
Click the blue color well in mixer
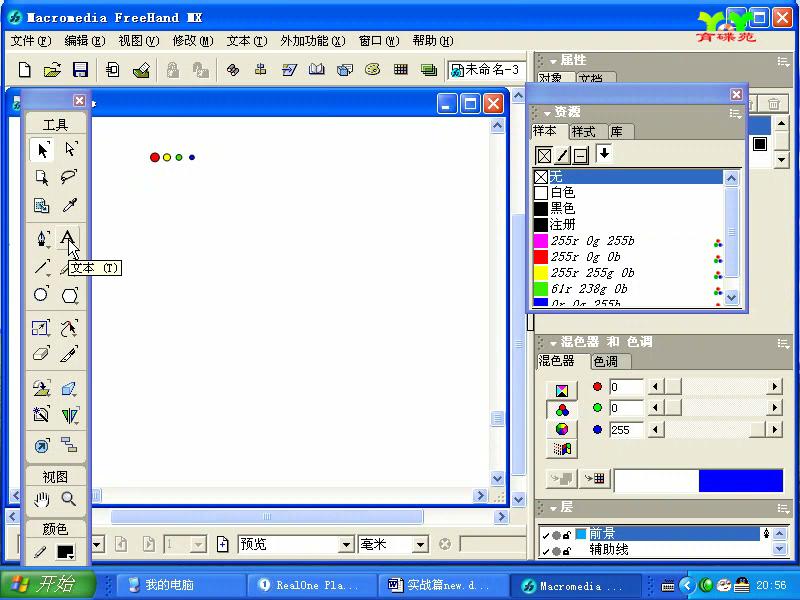coord(740,481)
